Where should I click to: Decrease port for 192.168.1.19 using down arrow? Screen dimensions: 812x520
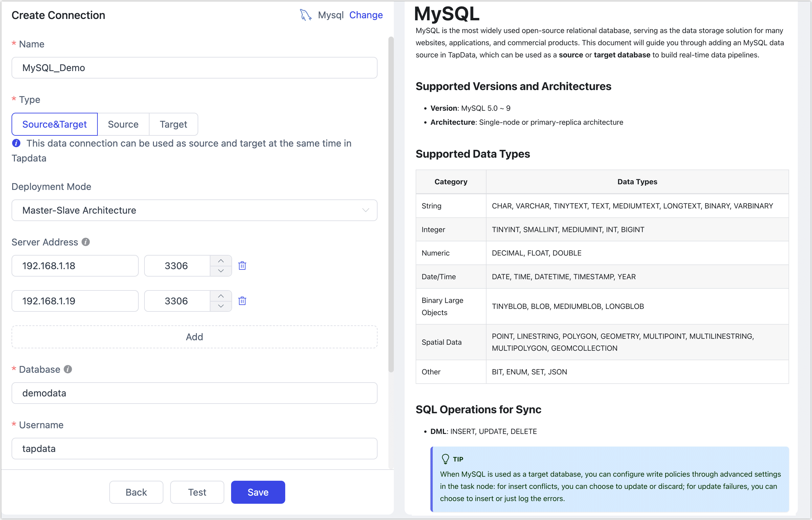tap(221, 306)
